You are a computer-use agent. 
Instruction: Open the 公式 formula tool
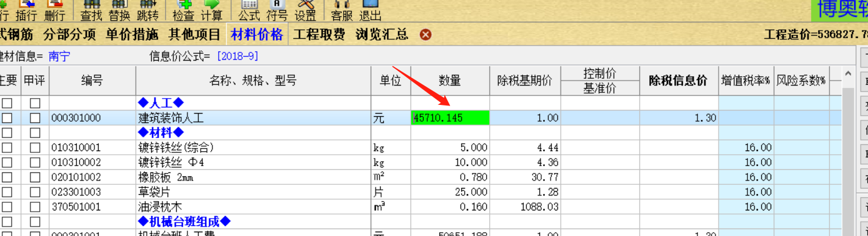[x=249, y=11]
